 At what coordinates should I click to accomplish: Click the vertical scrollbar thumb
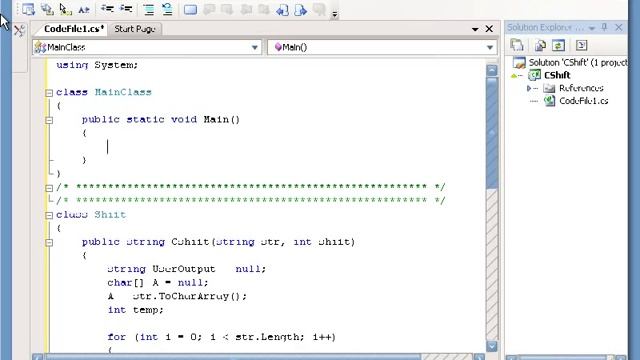coord(492,133)
